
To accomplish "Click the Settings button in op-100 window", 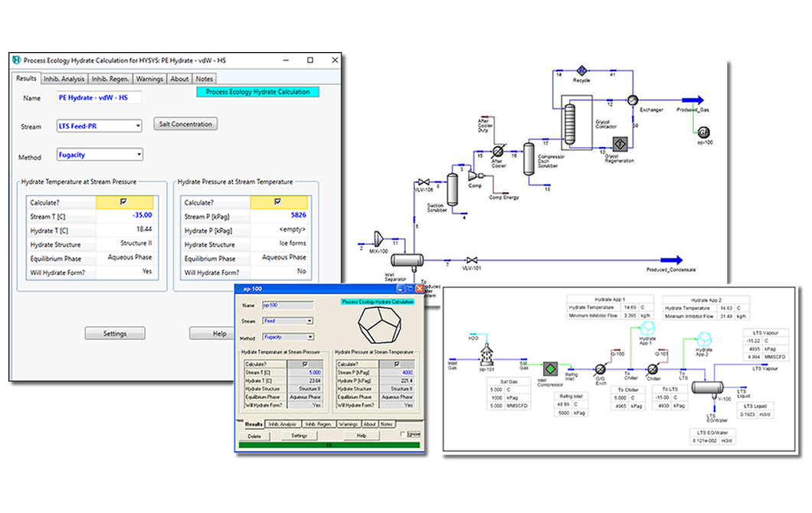I will (299, 436).
